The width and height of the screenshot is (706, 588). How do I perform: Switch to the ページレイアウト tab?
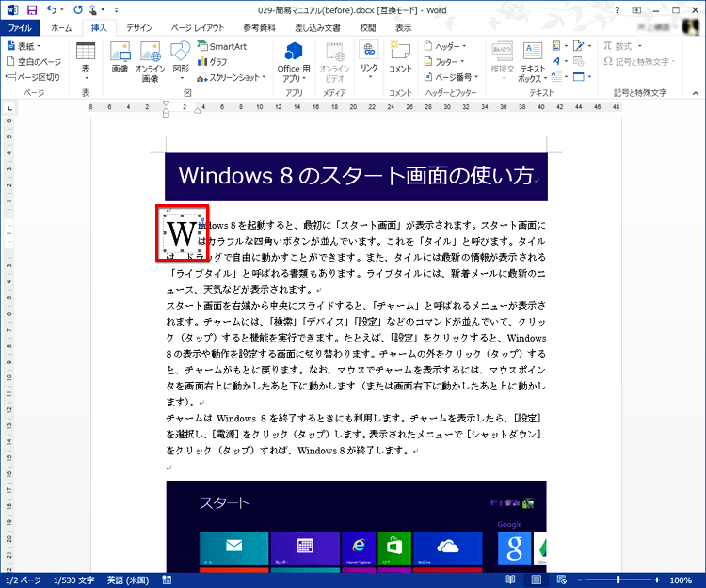(x=198, y=28)
